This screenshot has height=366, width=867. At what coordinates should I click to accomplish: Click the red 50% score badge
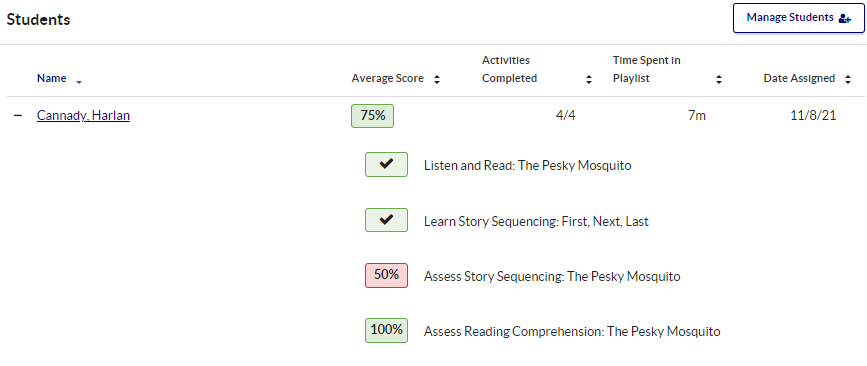[387, 275]
